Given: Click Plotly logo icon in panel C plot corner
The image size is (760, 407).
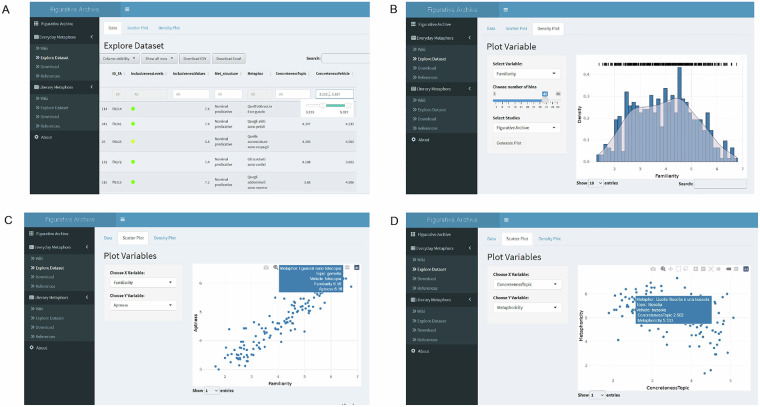Looking at the screenshot, I should point(357,267).
